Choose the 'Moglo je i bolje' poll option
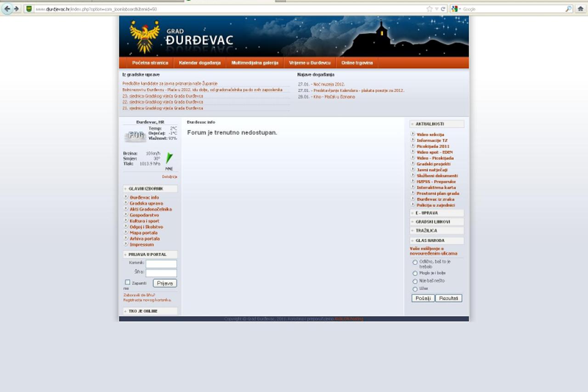The width and height of the screenshot is (588, 392). tap(415, 273)
